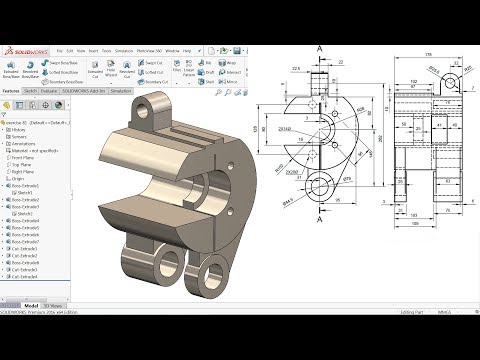Open the File menu
This screenshot has height=360, width=480.
[x=60, y=51]
